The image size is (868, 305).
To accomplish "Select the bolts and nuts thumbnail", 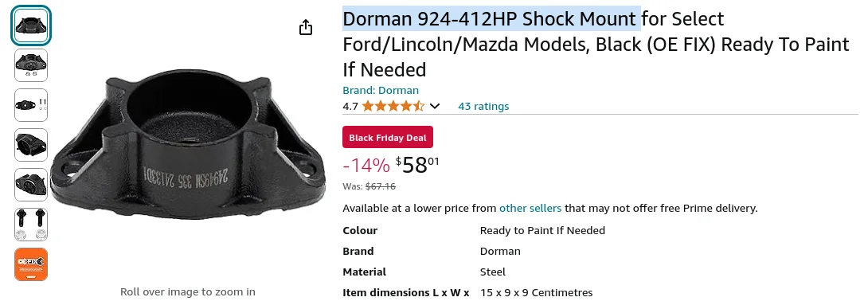I will [x=31, y=225].
